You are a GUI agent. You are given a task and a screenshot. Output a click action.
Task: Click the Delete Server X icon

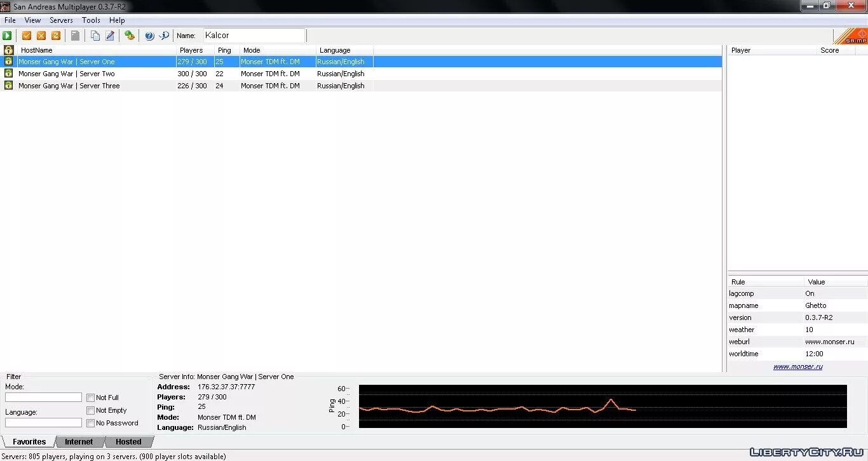pyautogui.click(x=41, y=36)
